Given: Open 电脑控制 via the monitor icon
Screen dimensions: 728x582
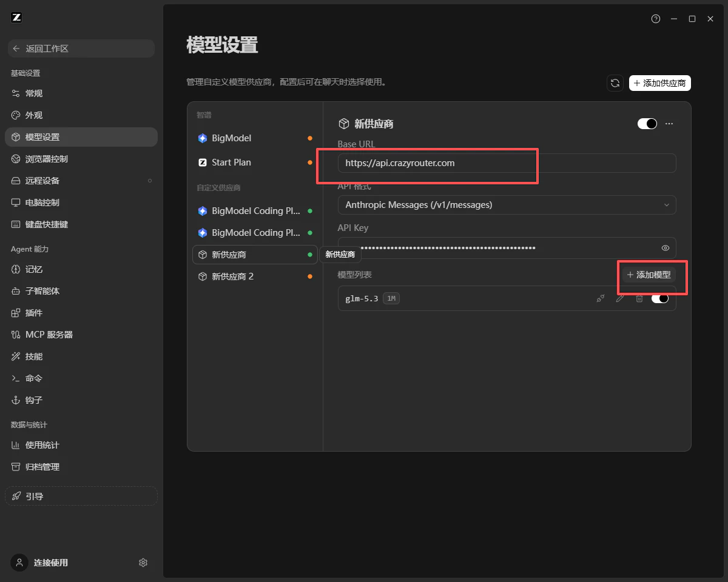Looking at the screenshot, I should (16, 202).
